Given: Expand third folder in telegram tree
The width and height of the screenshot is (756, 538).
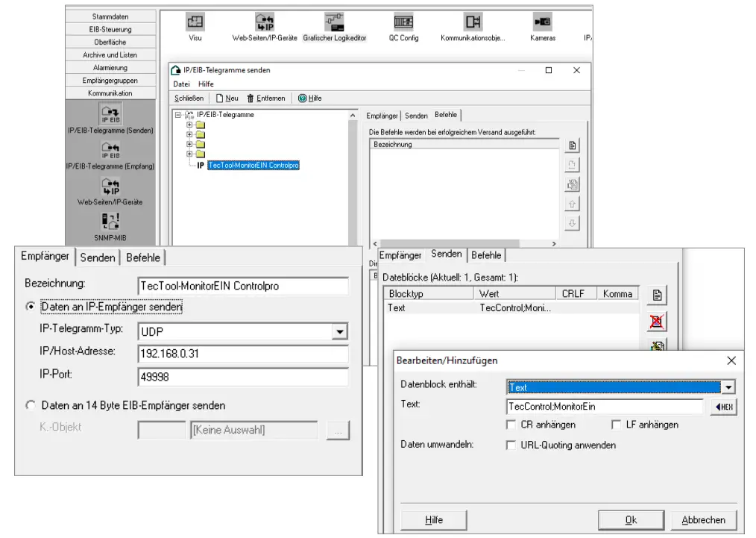Looking at the screenshot, I should click(x=189, y=144).
